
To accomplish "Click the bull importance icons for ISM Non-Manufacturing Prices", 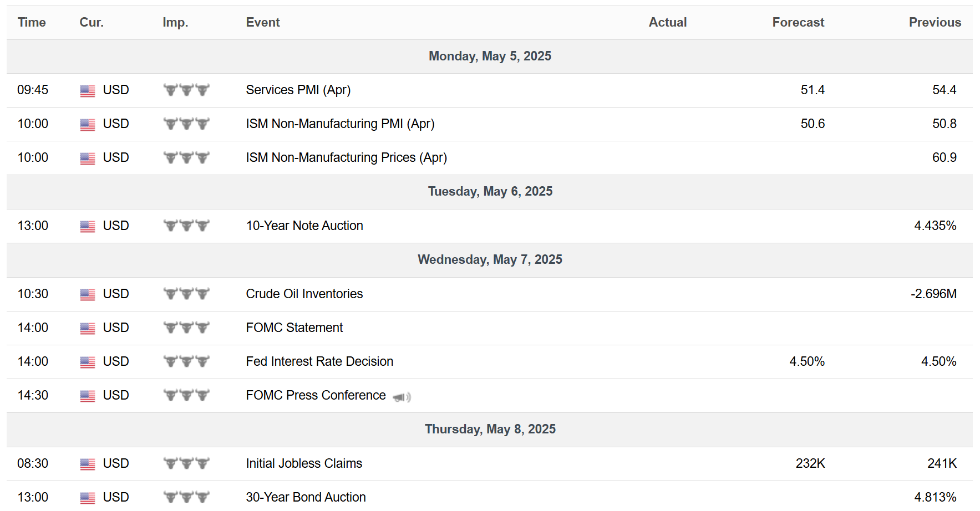I will [x=186, y=157].
